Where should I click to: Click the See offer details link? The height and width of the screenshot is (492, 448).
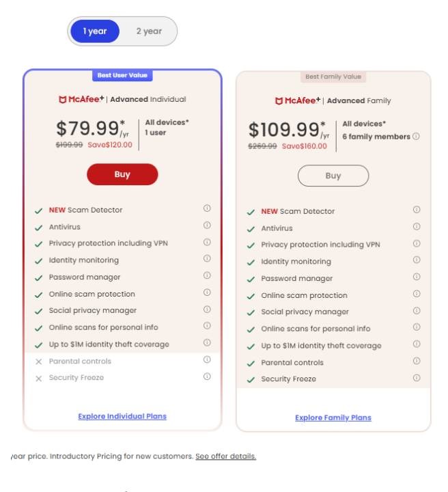[x=225, y=456]
